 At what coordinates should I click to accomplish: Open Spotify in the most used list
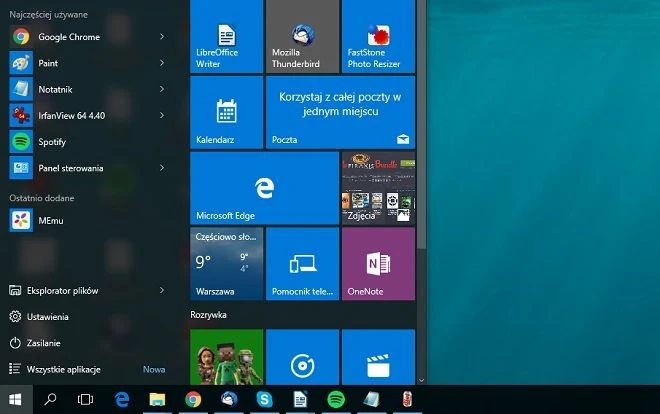[x=88, y=142]
